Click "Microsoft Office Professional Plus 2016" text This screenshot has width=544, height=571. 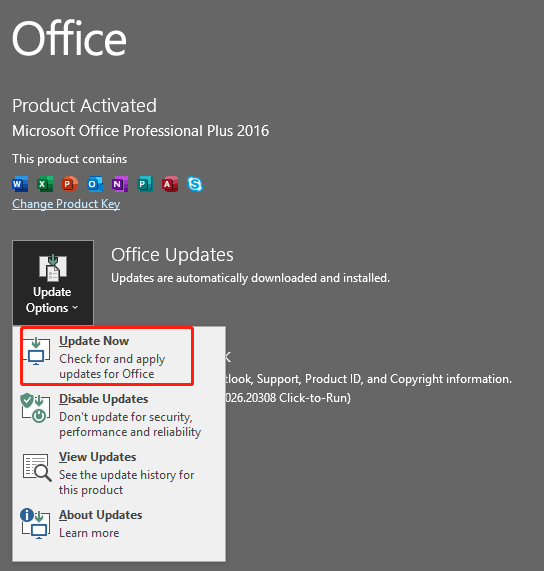pos(141,131)
